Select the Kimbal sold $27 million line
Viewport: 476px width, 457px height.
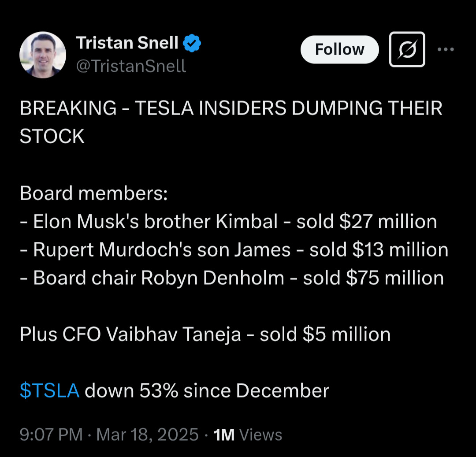pyautogui.click(x=229, y=221)
